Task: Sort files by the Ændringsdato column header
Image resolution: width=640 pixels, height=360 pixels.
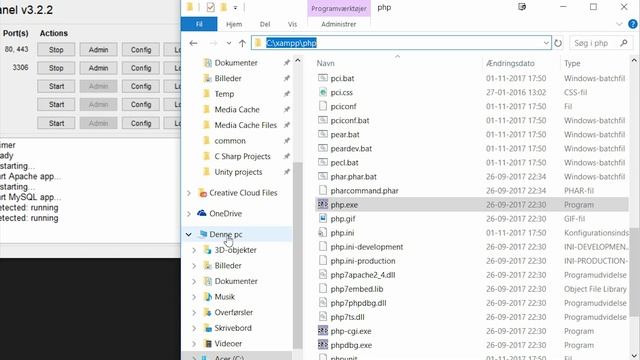Action: [510, 63]
